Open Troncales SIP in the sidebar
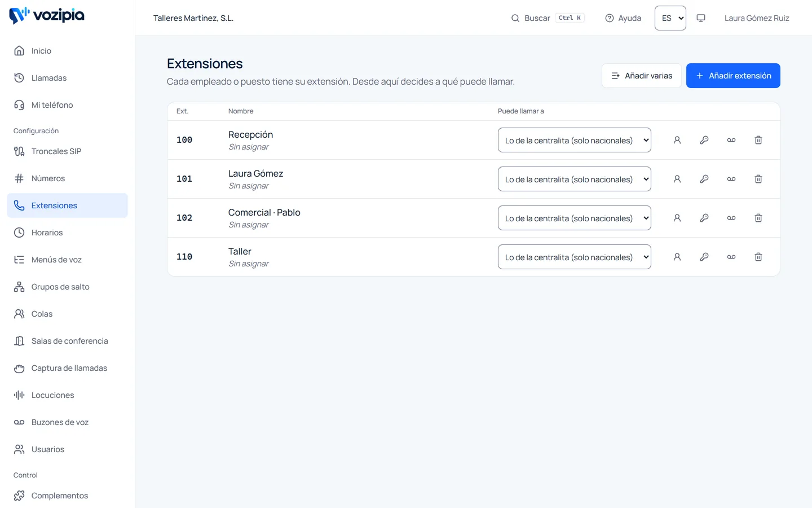Image resolution: width=812 pixels, height=508 pixels. (x=67, y=151)
